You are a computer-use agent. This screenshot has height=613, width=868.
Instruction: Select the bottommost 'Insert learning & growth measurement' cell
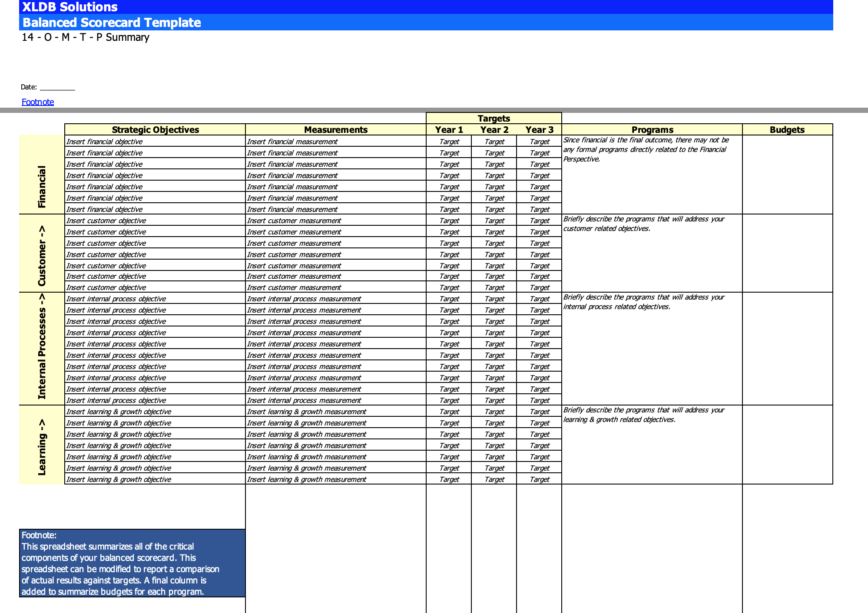pyautogui.click(x=336, y=479)
